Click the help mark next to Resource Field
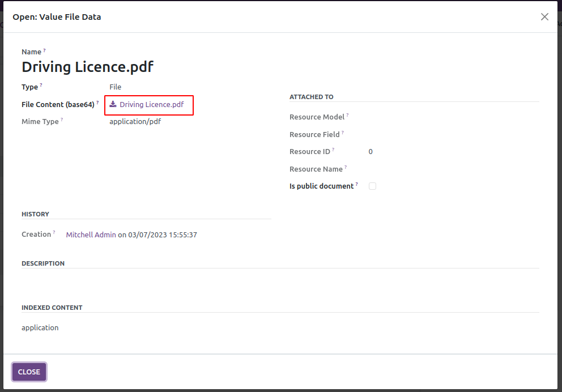 point(343,133)
